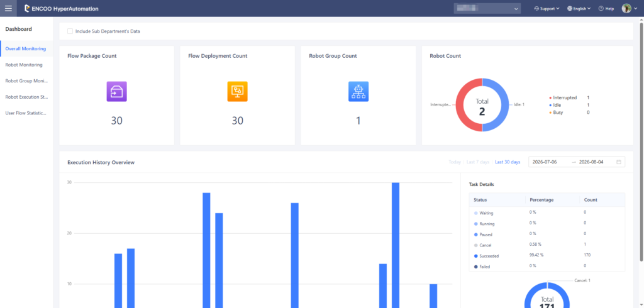Viewport: 644px width, 308px height.
Task: Click the user avatar picture
Action: point(626,8)
